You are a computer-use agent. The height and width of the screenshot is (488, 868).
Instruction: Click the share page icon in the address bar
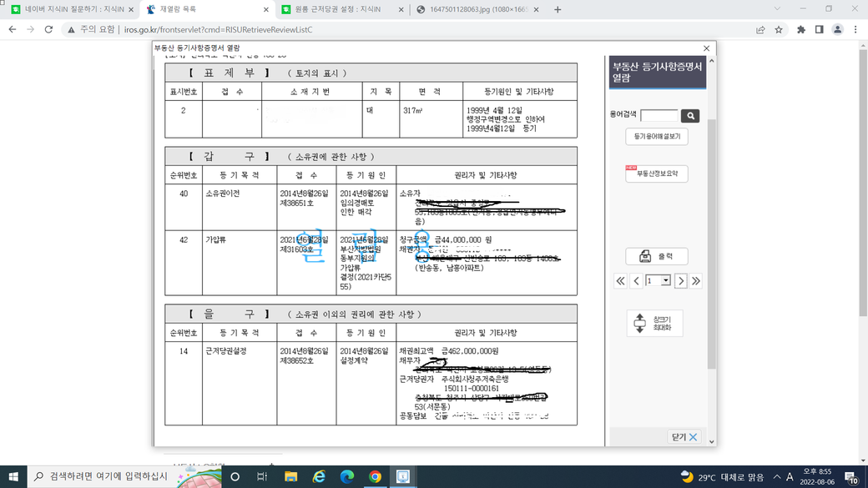pos(760,30)
